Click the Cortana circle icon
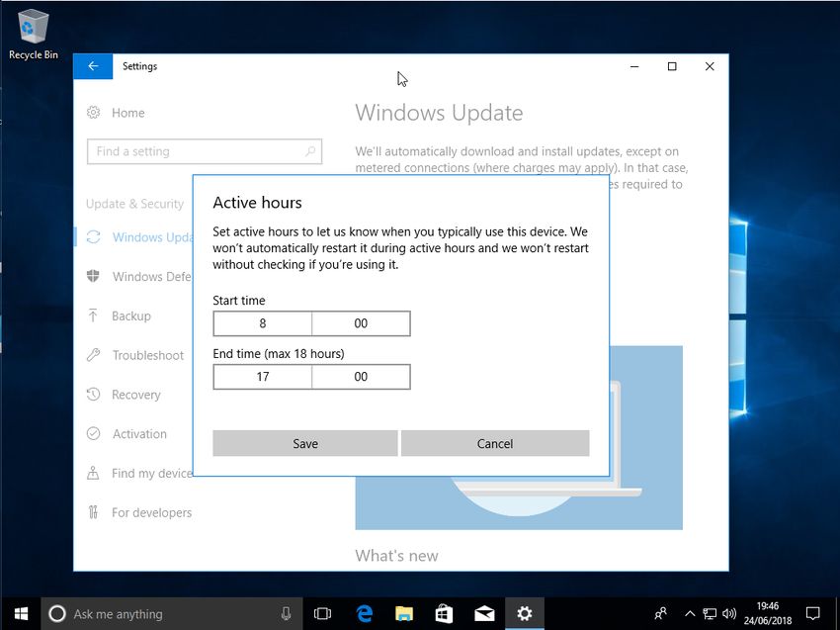Image resolution: width=840 pixels, height=630 pixels. click(57, 613)
